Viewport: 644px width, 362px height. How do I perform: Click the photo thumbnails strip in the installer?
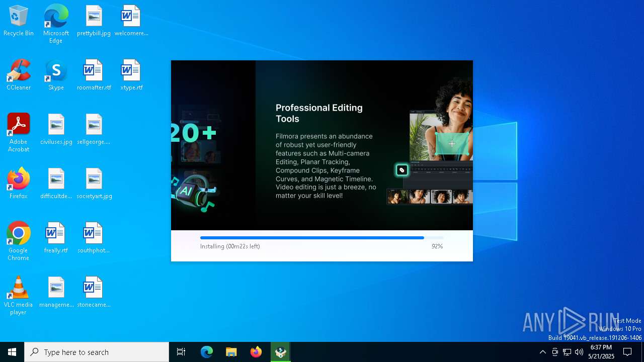430,197
